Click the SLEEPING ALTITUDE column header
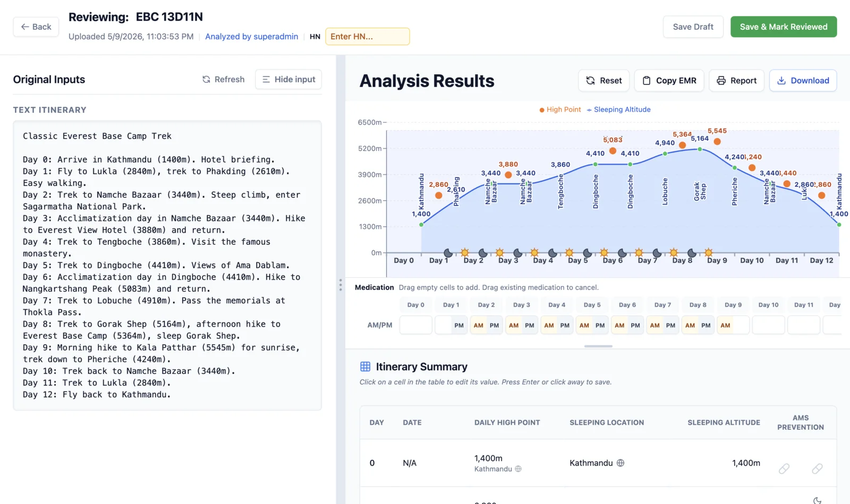 (x=724, y=423)
